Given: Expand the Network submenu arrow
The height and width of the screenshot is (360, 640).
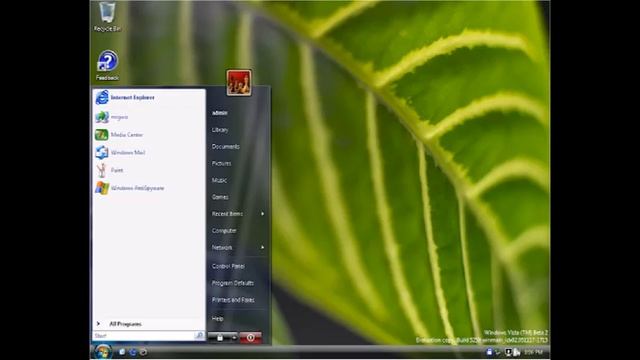Looking at the screenshot, I should click(x=262, y=248).
